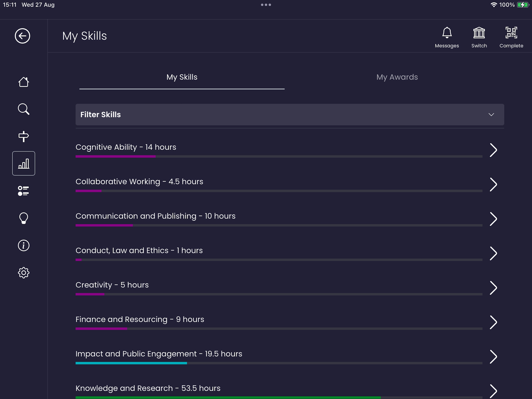Select the bar chart skills icon
Image resolution: width=532 pixels, height=399 pixels.
point(24,163)
